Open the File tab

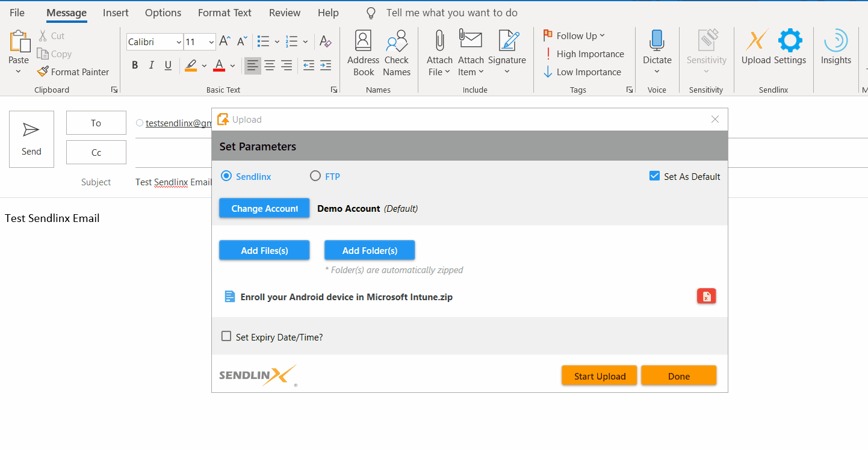tap(17, 13)
